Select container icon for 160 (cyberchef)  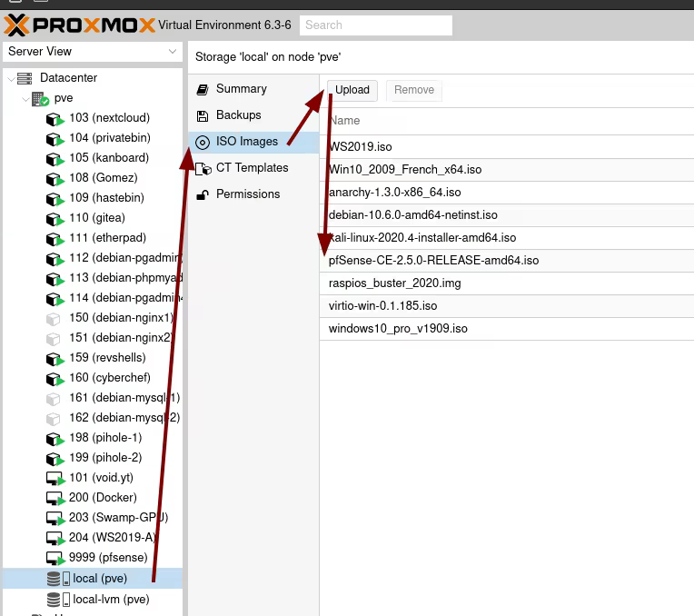(55, 379)
